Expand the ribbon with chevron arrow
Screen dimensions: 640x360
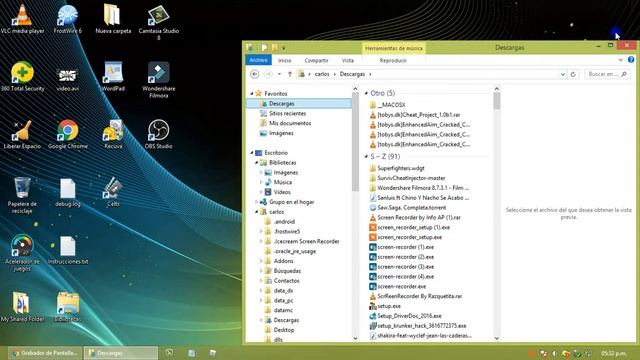(x=620, y=60)
